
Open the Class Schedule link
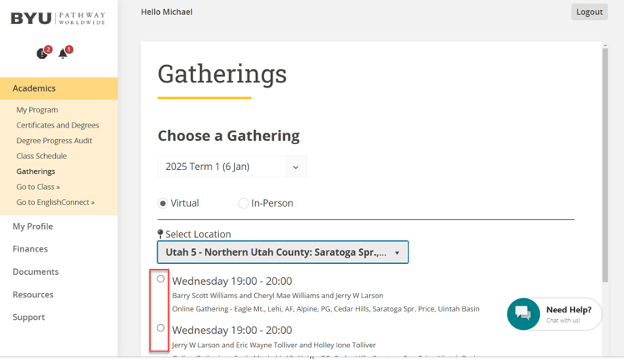41,156
